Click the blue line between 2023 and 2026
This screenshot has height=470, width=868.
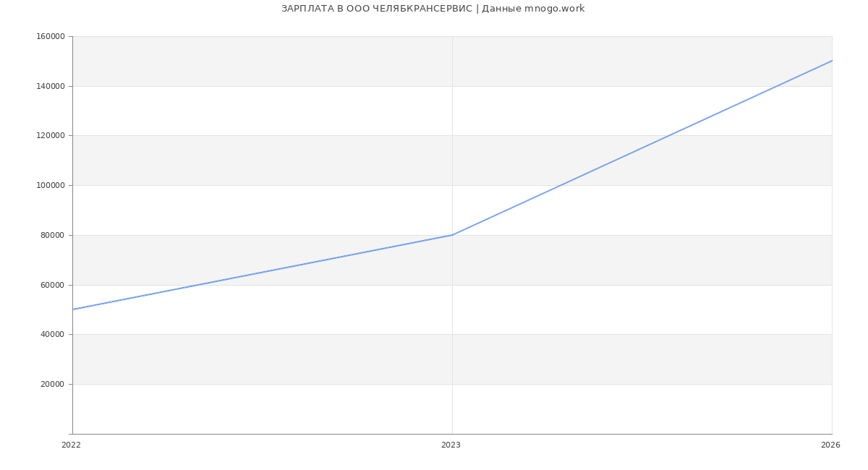pos(642,148)
